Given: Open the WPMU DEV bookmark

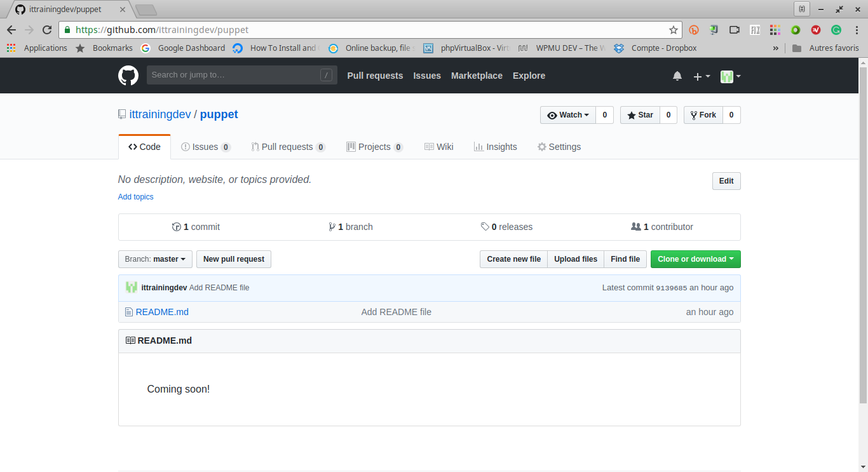Looking at the screenshot, I should (562, 48).
